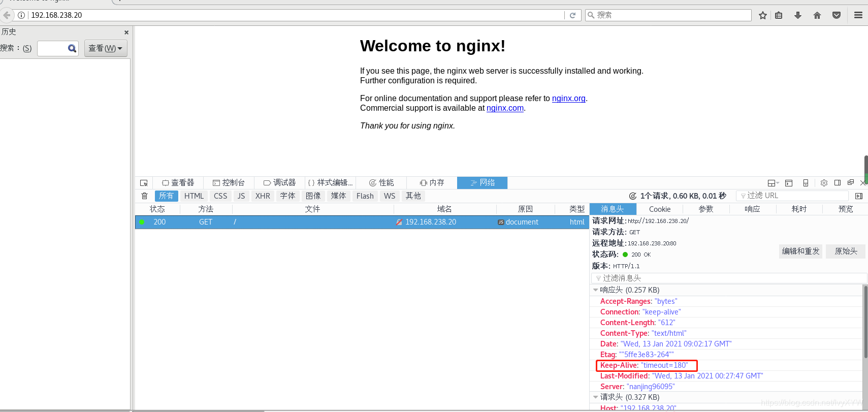This screenshot has width=868, height=412.
Task: Toggle the network details side pane icon
Action: 858,196
